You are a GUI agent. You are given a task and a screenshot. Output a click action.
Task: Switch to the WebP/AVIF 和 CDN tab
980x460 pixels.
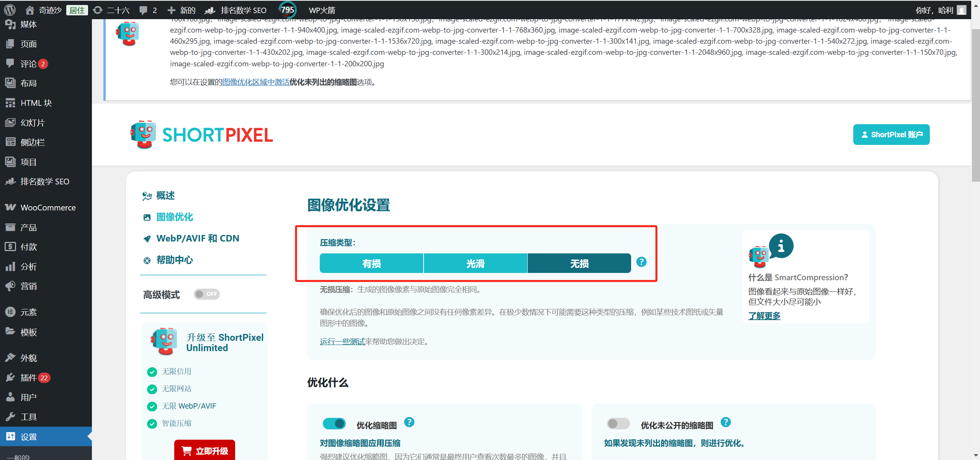(198, 238)
